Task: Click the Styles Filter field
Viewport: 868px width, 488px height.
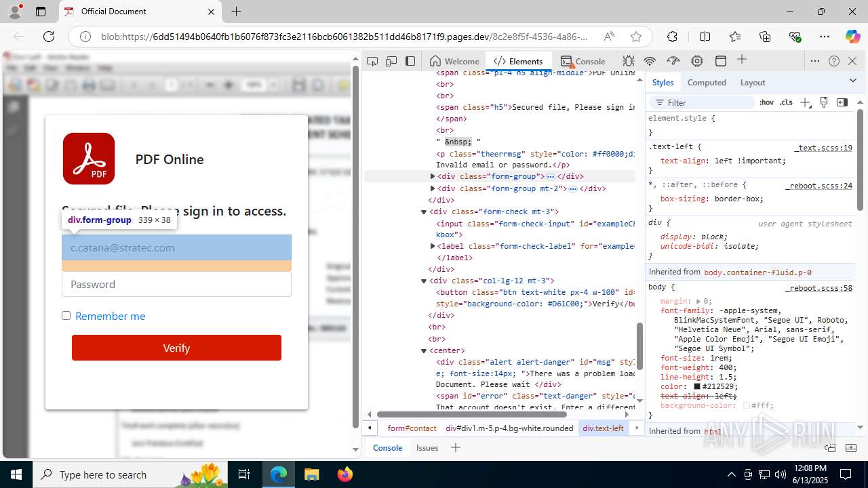Action: (x=703, y=102)
